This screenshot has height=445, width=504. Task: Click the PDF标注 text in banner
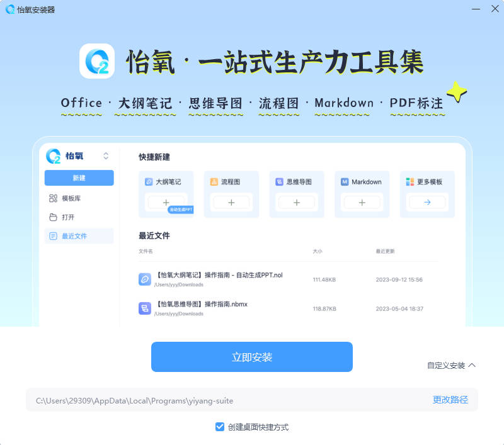coord(416,103)
